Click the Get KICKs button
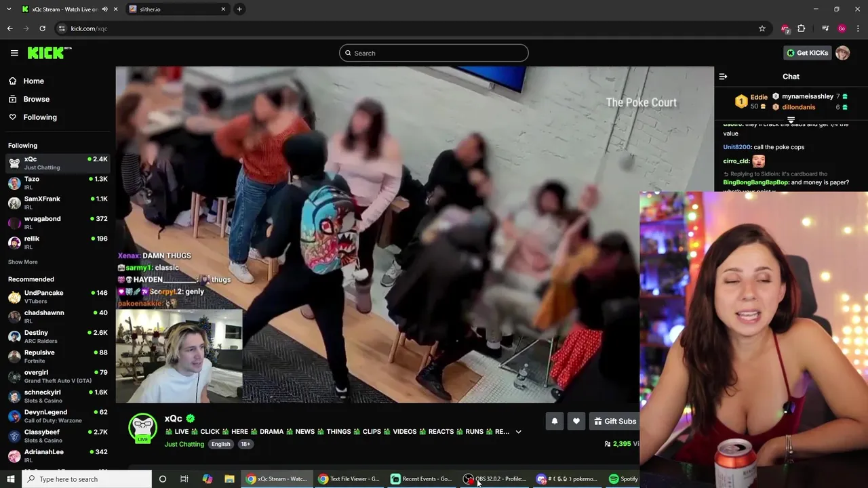 click(x=807, y=53)
